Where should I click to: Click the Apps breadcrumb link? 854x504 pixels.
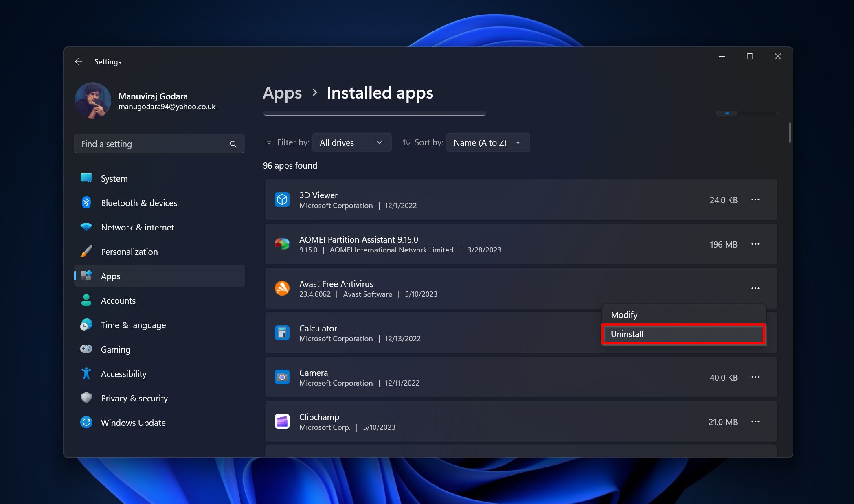coord(282,93)
